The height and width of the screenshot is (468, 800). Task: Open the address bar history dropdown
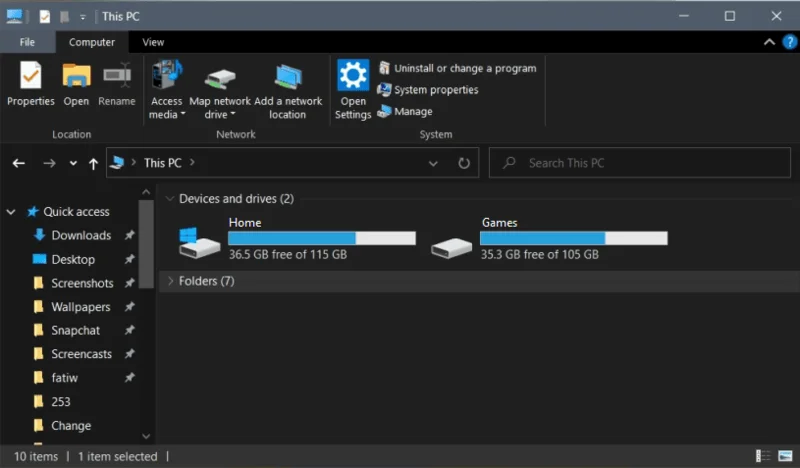[x=433, y=163]
